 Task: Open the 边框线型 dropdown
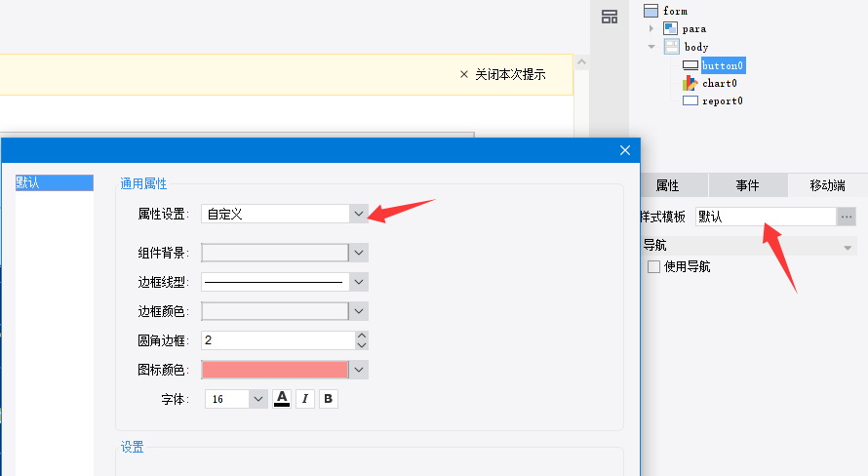pos(359,282)
